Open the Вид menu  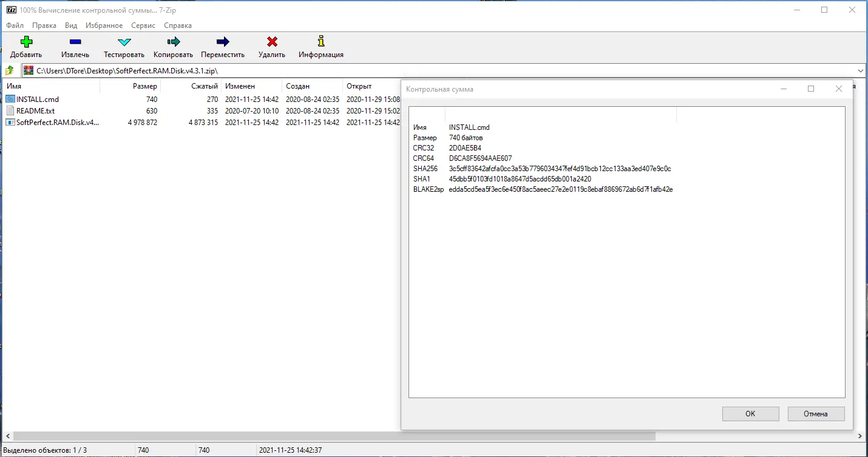[71, 25]
